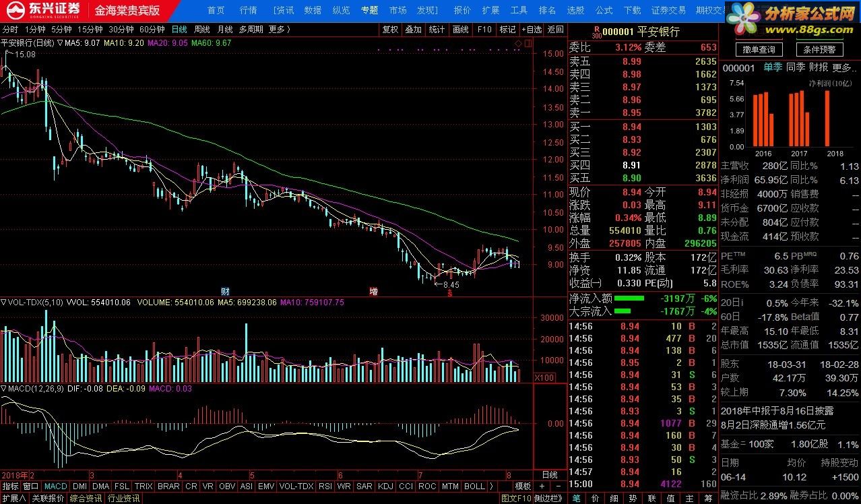This screenshot has height=504, width=861.
Task: Select 势 tab in quote panel
Action: [633, 499]
